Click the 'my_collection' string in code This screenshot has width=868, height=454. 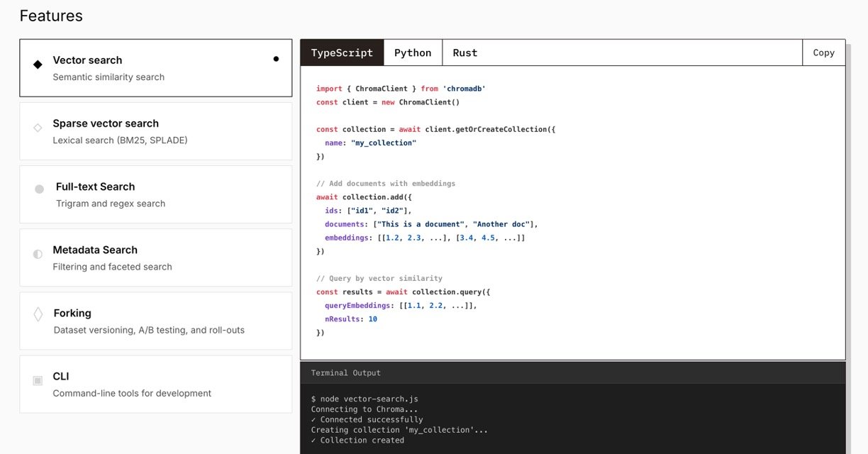click(x=383, y=143)
